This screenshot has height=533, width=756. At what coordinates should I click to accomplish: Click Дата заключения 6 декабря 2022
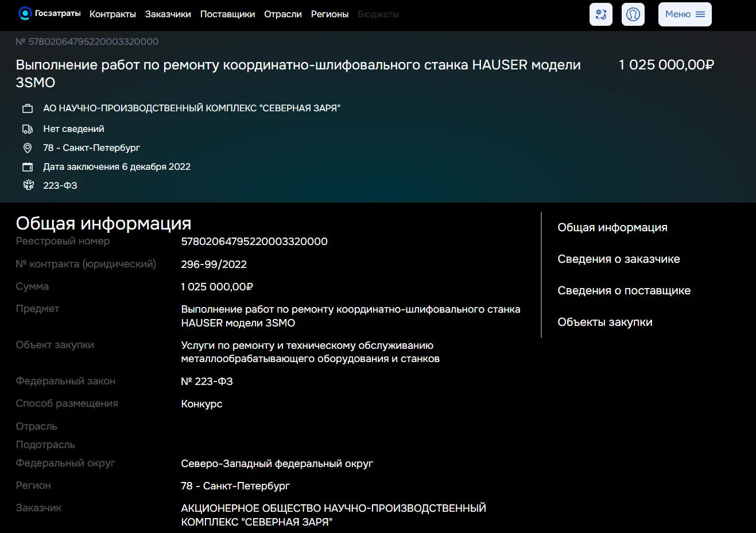pos(117,167)
